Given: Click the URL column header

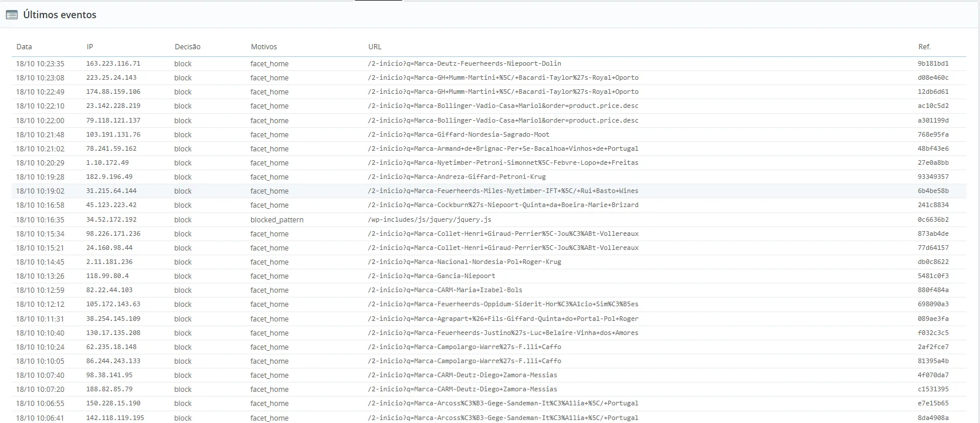Looking at the screenshot, I should tap(375, 47).
